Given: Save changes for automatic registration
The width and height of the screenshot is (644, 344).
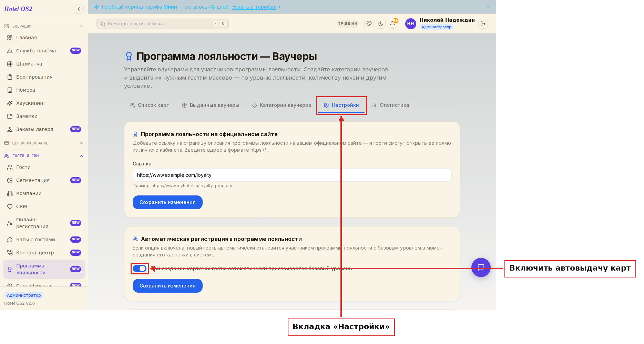Looking at the screenshot, I should (167, 286).
